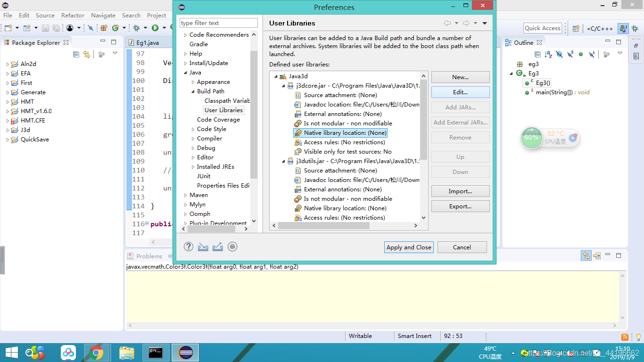This screenshot has width=644, height=362.
Task: Toggle Hide Non-Public Members in Outline toolbar
Action: [581, 54]
